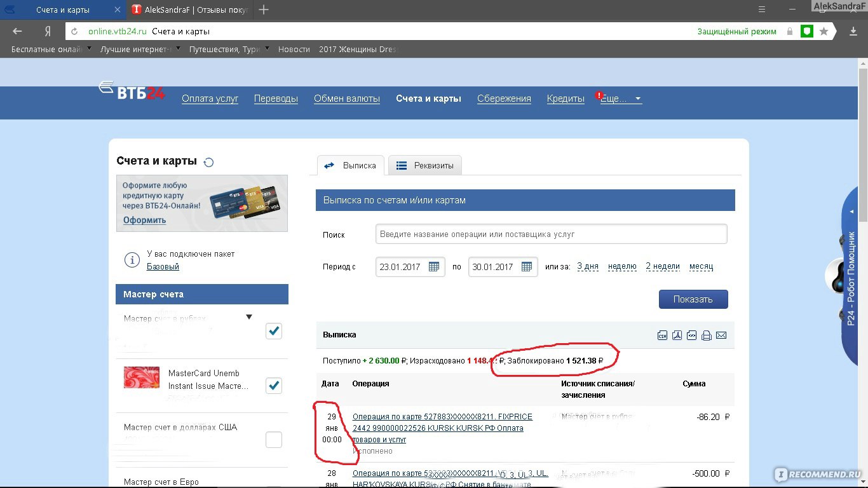
Task: Open Оплата услуг menu
Action: pos(210,98)
